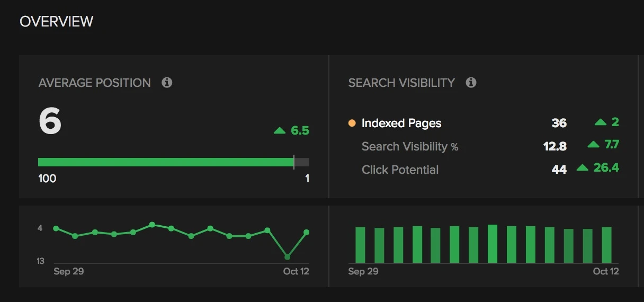Click the info icon beside Average Position
Viewport: 644px width, 302px height.
[x=167, y=83]
